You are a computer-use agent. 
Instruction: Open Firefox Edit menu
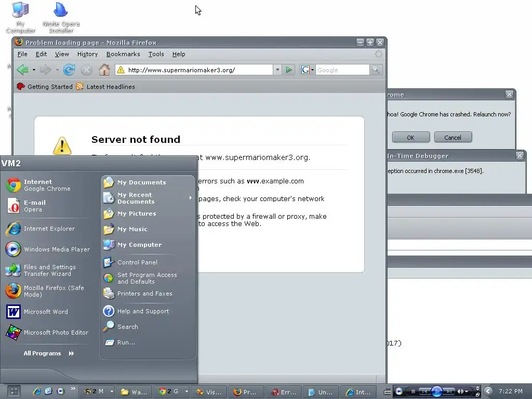42,54
